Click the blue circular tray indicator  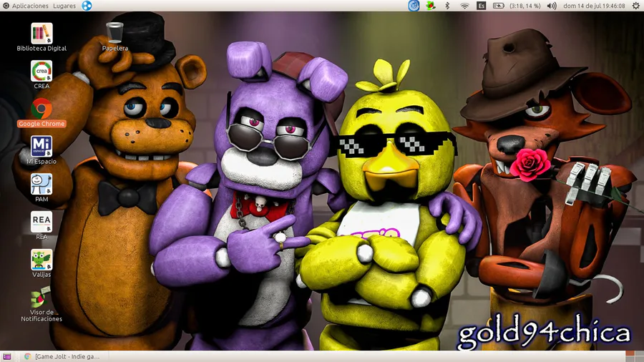(414, 6)
